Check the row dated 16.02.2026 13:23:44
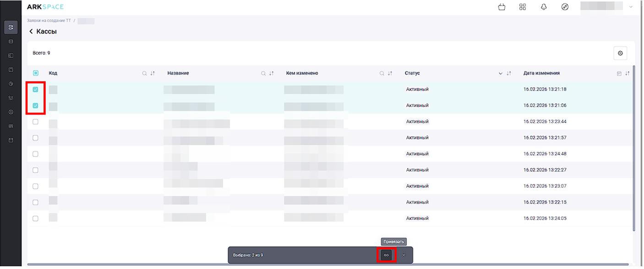Screen dimensions: 644x269 click(x=36, y=122)
